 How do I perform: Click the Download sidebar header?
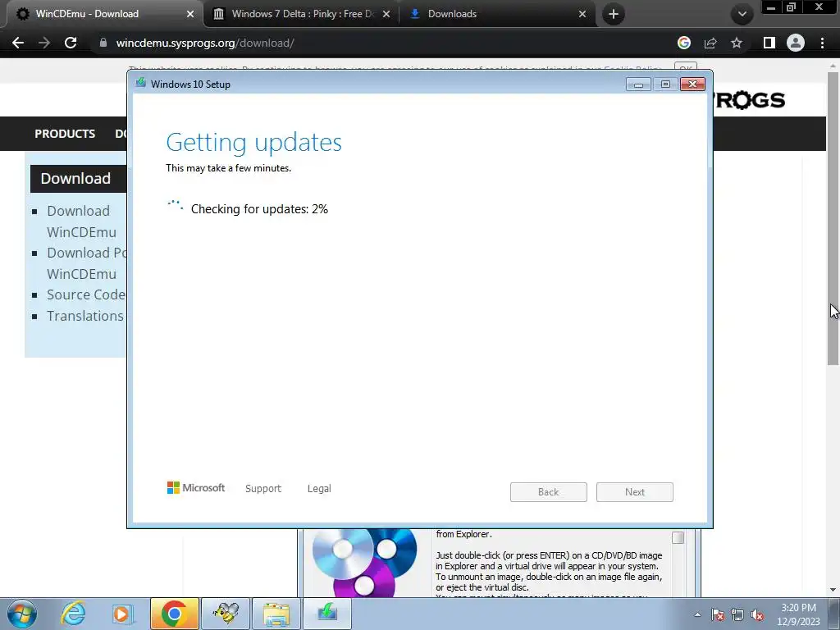(78, 178)
